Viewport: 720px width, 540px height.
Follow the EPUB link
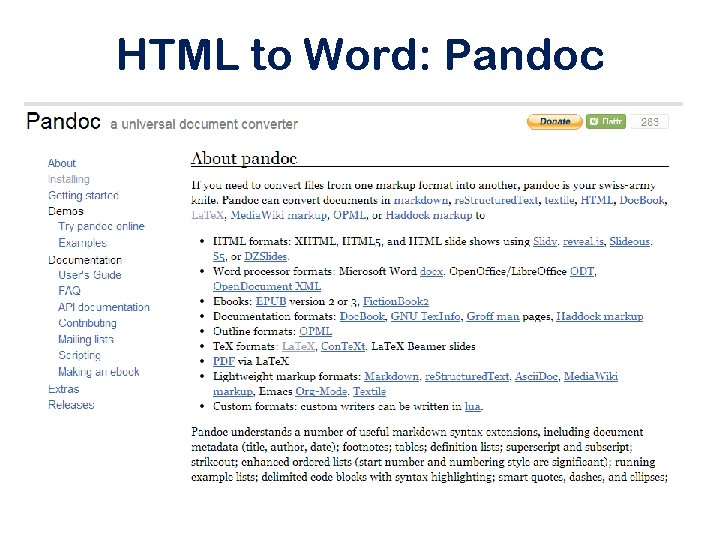(271, 302)
